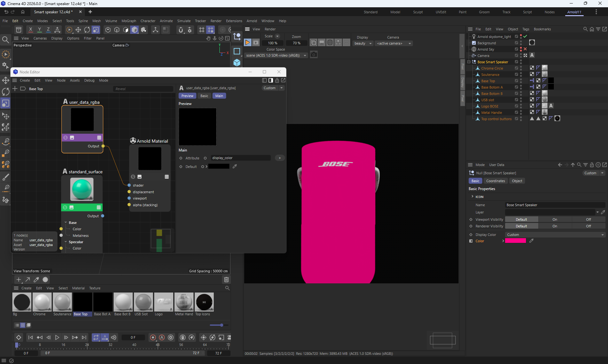Open the MoGraph menu

tap(129, 21)
